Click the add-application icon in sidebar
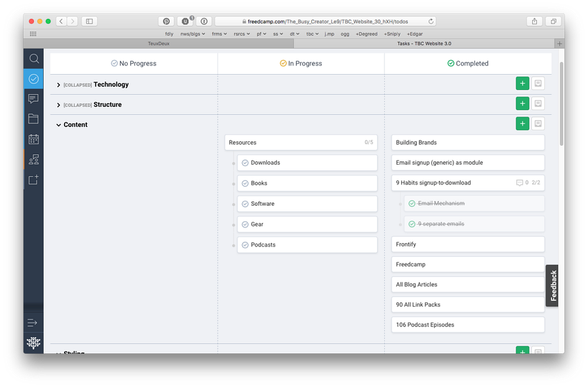The image size is (588, 387). [x=34, y=179]
